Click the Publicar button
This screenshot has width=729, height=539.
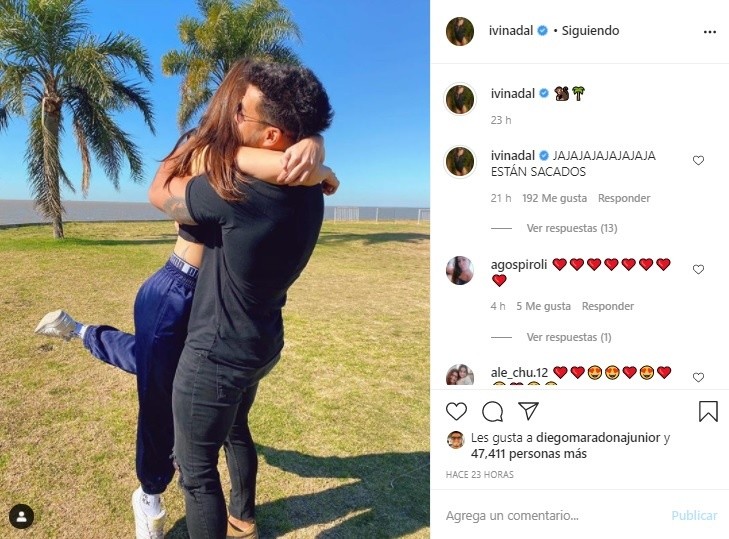coord(694,515)
